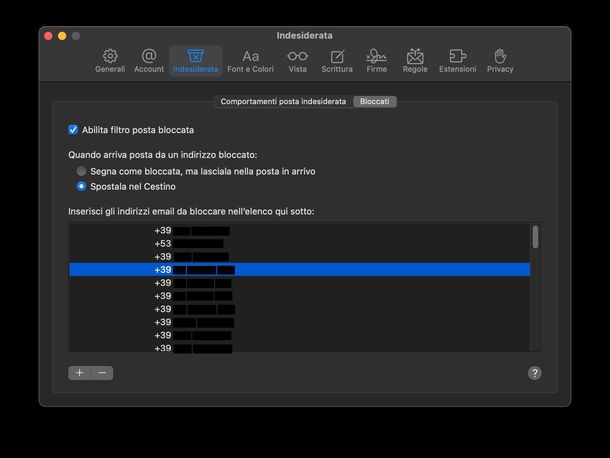Disable the Abilita filtro posta bloccata checkbox

(73, 130)
